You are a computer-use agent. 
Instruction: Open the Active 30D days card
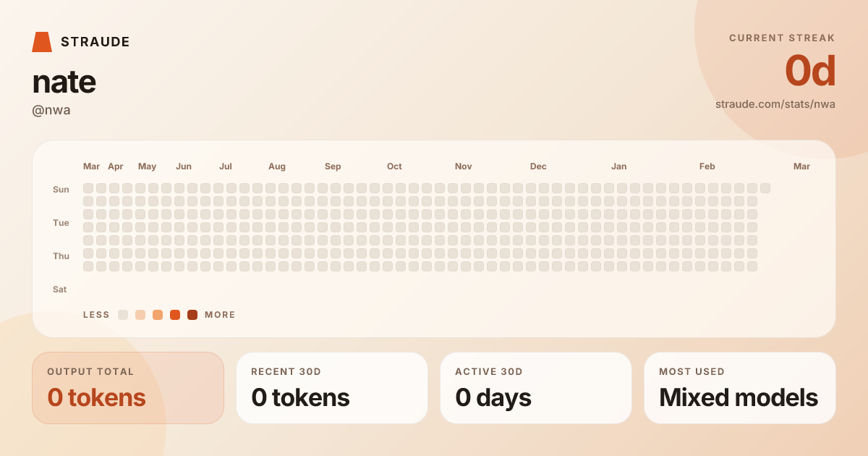536,388
